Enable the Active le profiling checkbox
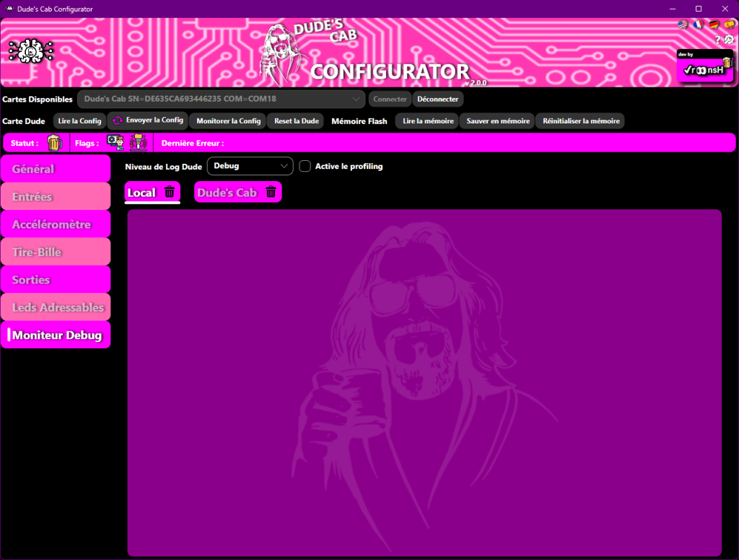This screenshot has width=739, height=560. [305, 167]
